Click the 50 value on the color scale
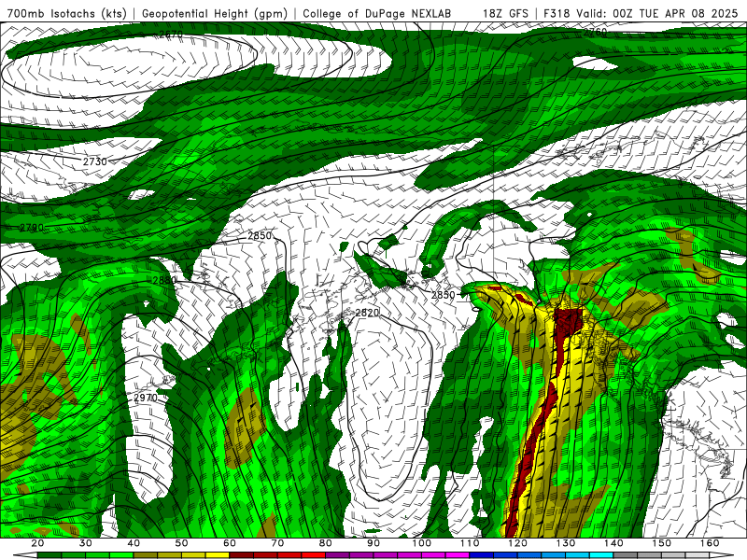747x560 pixels. [181, 543]
